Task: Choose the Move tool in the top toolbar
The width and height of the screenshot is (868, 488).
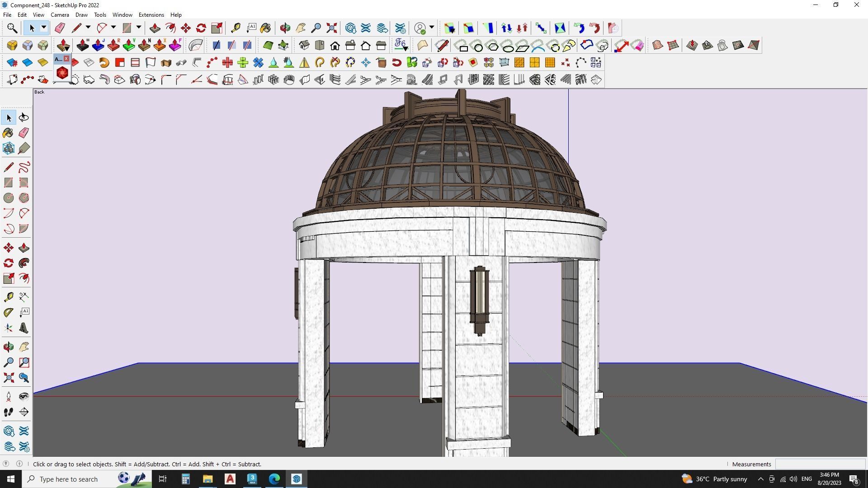Action: [x=186, y=28]
